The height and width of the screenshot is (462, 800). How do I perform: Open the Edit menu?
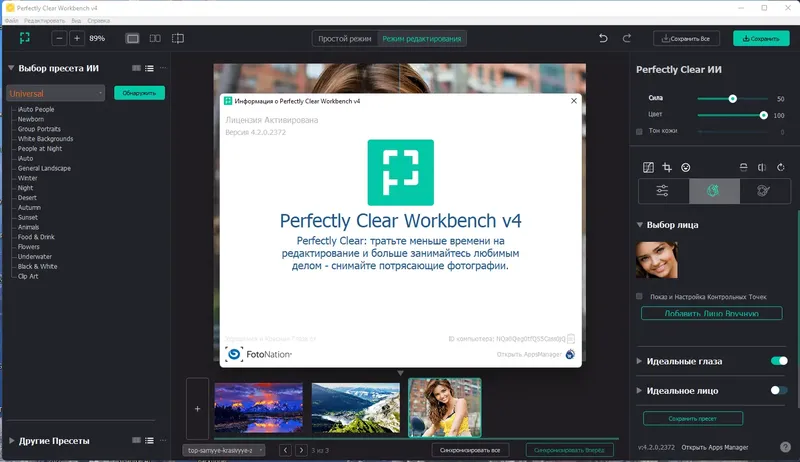[44, 21]
